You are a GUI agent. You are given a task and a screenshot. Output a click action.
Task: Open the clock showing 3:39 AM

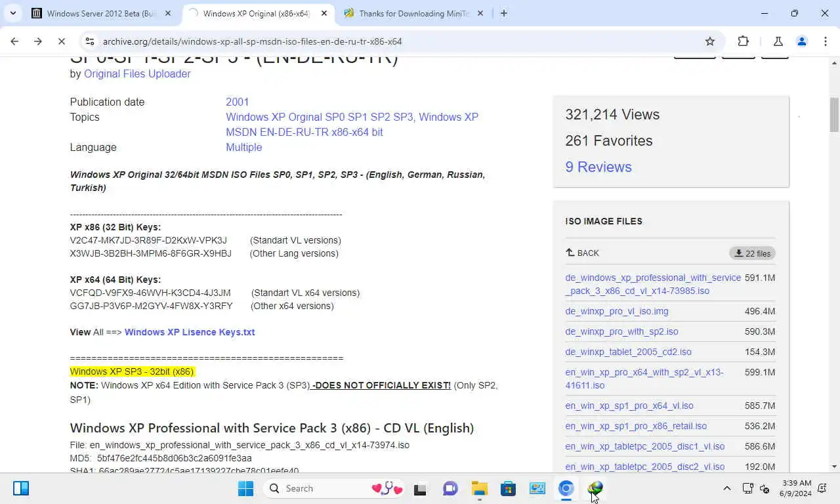(797, 488)
